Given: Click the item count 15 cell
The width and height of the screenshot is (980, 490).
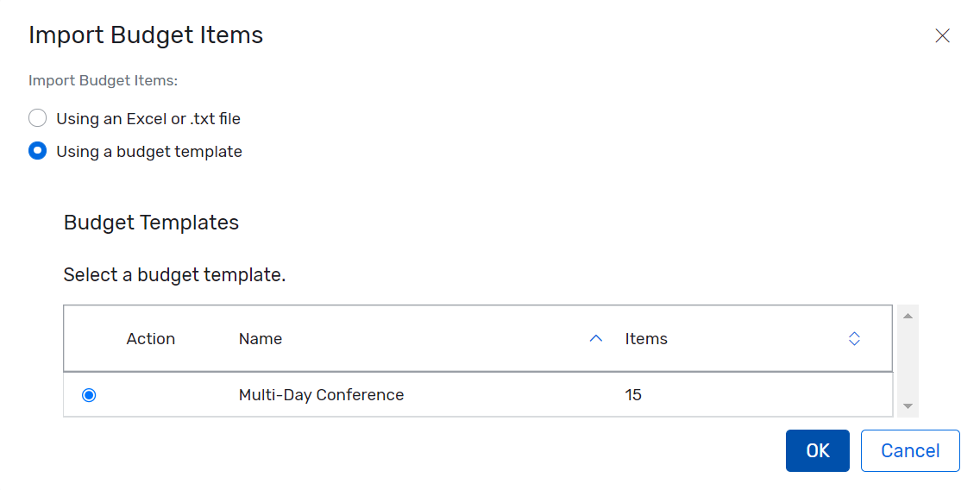Looking at the screenshot, I should (x=633, y=395).
